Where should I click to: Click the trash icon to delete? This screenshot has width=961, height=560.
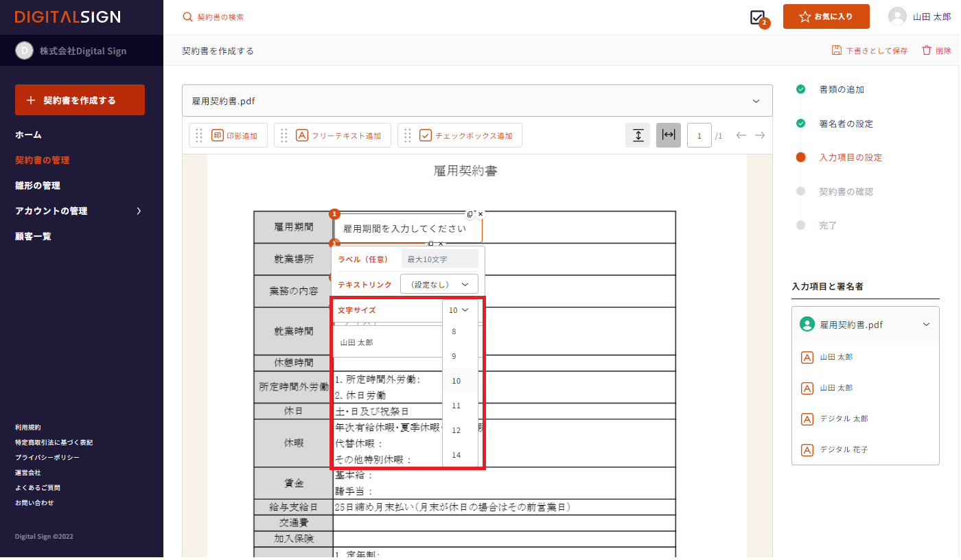[927, 51]
